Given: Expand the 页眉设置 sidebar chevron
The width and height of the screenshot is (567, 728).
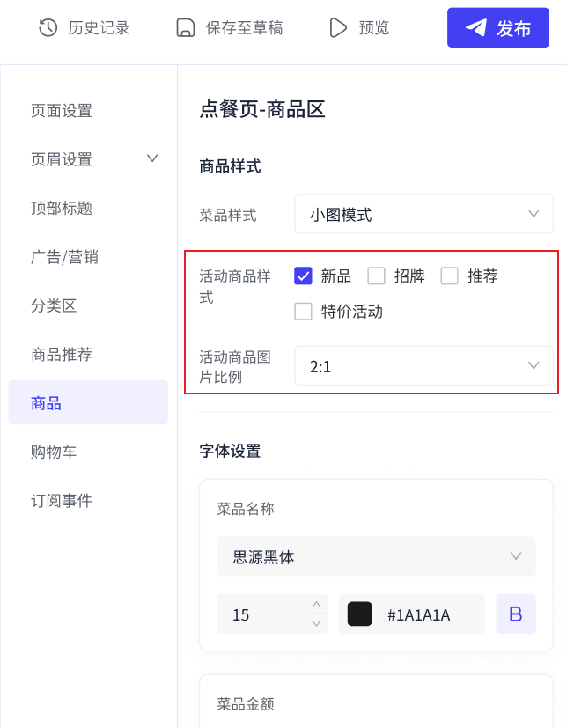Looking at the screenshot, I should [152, 158].
